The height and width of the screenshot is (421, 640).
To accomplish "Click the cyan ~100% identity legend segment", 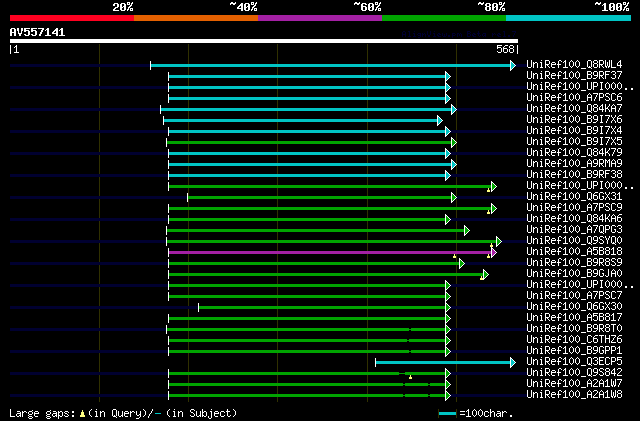I will 569,18.
